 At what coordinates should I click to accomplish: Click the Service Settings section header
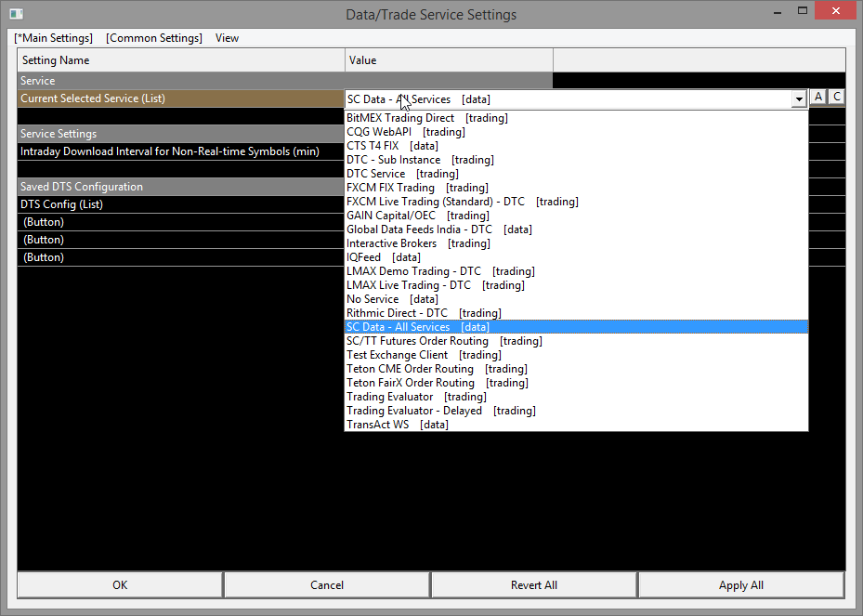point(181,134)
